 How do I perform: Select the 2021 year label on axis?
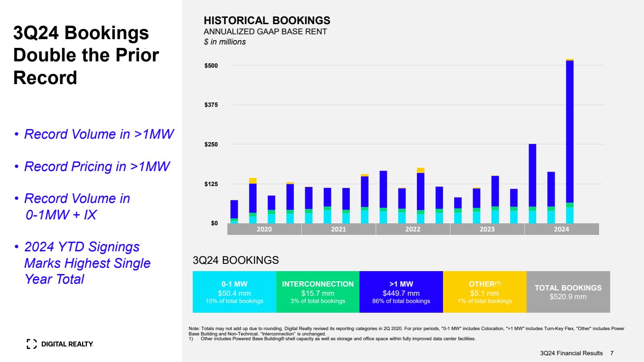click(x=338, y=230)
